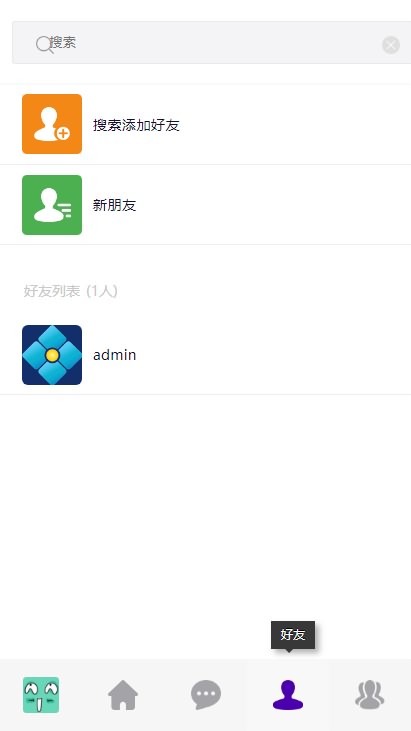The image size is (411, 731).
Task: Open the chat bubble messages tab
Action: 206,695
